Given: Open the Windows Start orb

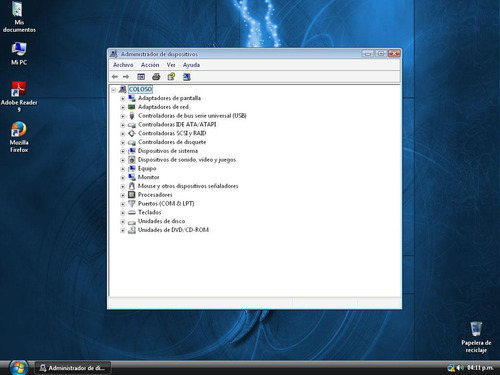Looking at the screenshot, I should [x=19, y=367].
